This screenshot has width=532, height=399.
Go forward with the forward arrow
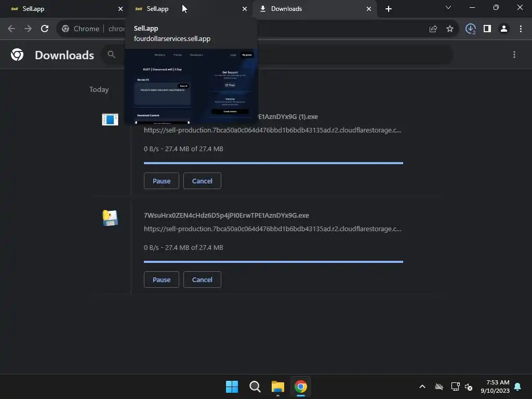tap(28, 29)
